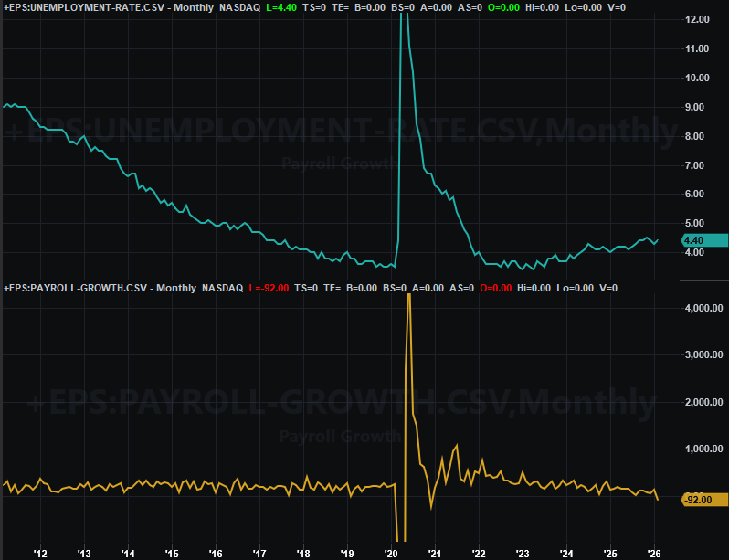729x560 pixels.
Task: Click the '26 year label on time axis
Action: point(654,553)
